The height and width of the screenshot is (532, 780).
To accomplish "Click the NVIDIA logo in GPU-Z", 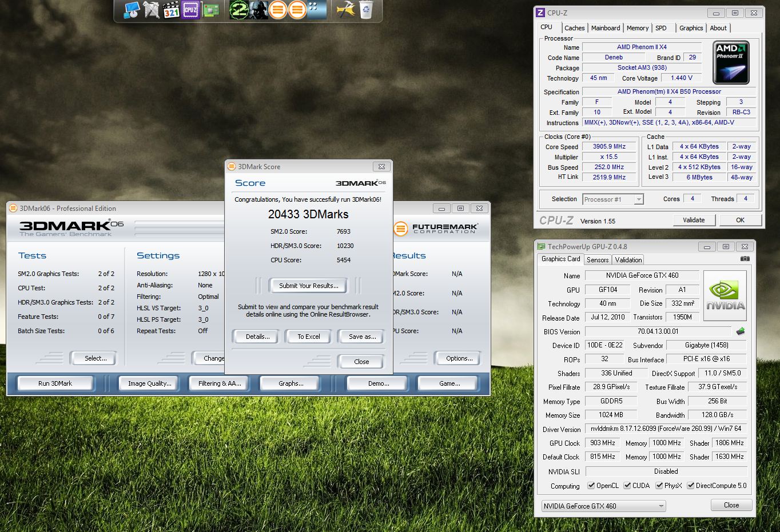I will (x=725, y=296).
